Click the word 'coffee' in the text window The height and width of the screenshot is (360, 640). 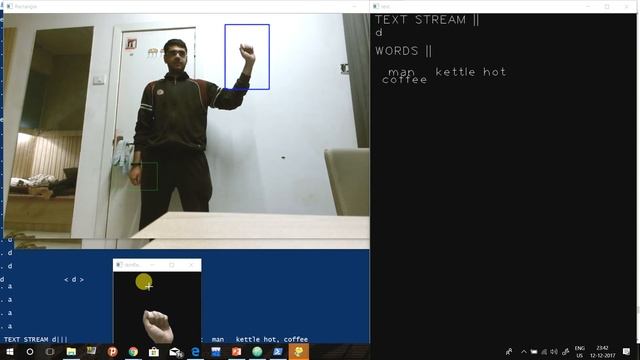404,80
